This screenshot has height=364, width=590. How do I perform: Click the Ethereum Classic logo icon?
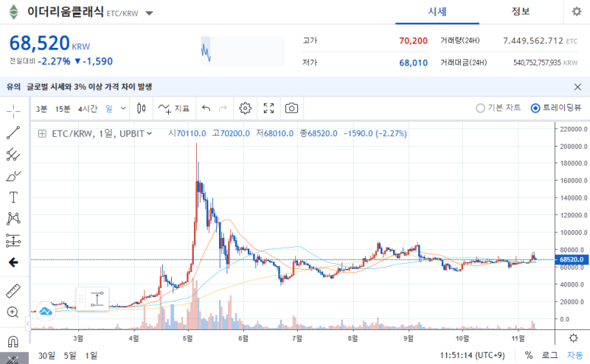[x=13, y=12]
